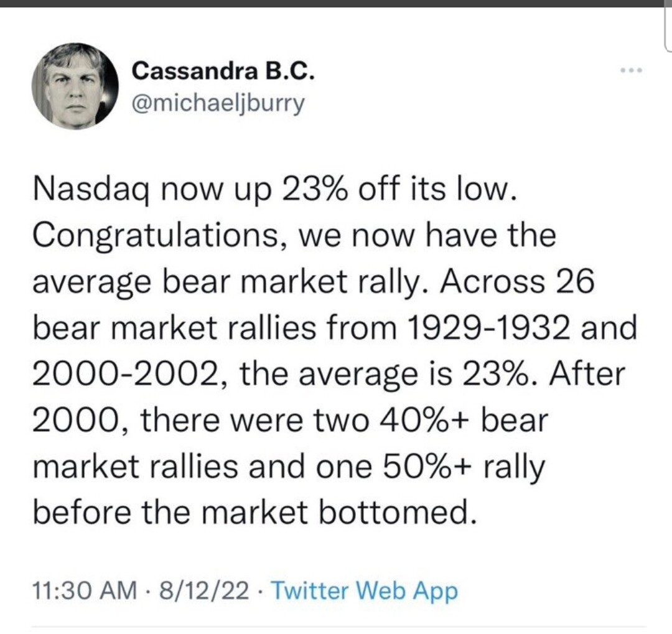Click 'before the market bottomed' line
This screenshot has height=634, width=672.
point(254,513)
